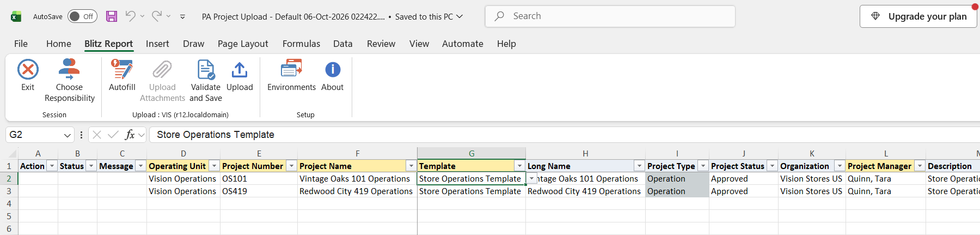This screenshot has height=235, width=980.
Task: Click the Upload arrow icon
Action: (x=240, y=70)
